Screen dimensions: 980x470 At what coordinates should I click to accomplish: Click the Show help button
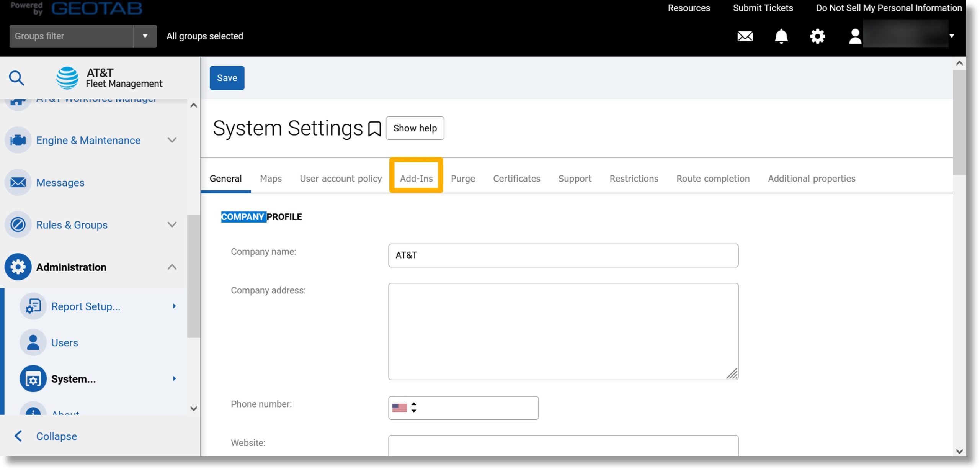[414, 128]
